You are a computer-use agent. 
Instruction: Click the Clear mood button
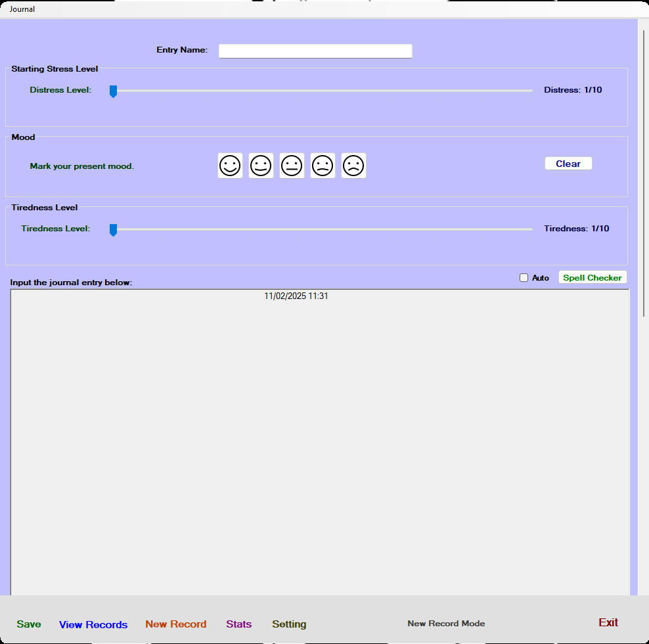(x=568, y=164)
